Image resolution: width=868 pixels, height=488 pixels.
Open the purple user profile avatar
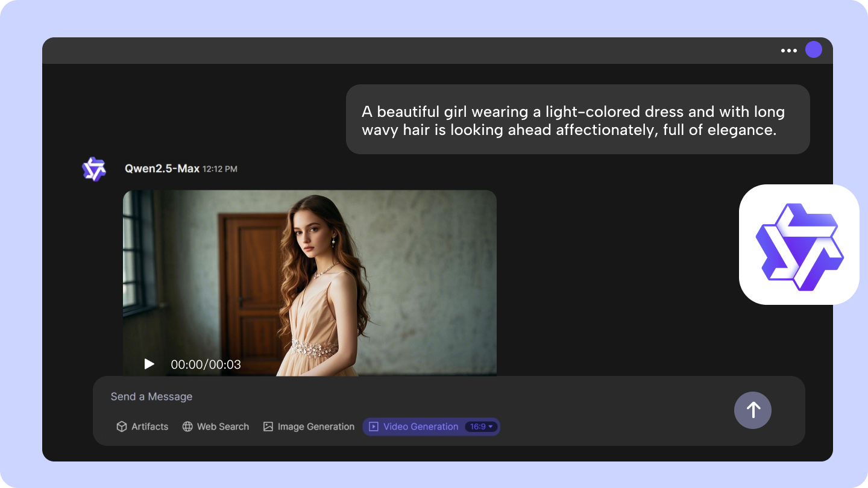click(814, 50)
